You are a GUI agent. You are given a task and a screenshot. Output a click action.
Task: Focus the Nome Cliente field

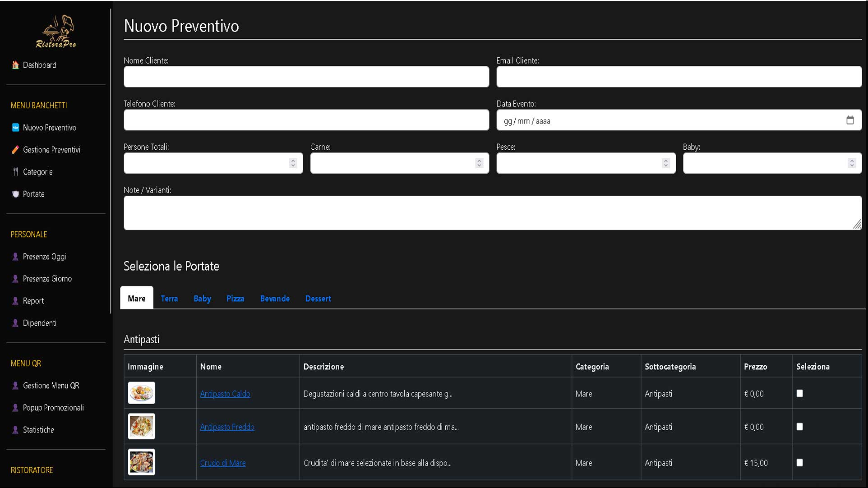(x=306, y=77)
